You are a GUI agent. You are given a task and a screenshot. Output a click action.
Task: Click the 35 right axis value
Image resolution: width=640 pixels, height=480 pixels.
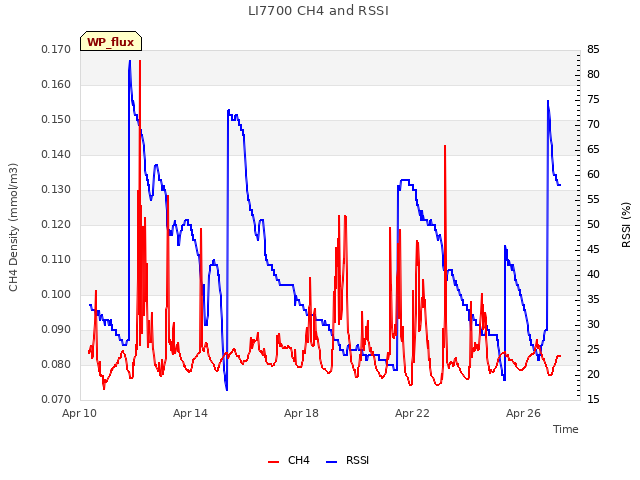(593, 299)
